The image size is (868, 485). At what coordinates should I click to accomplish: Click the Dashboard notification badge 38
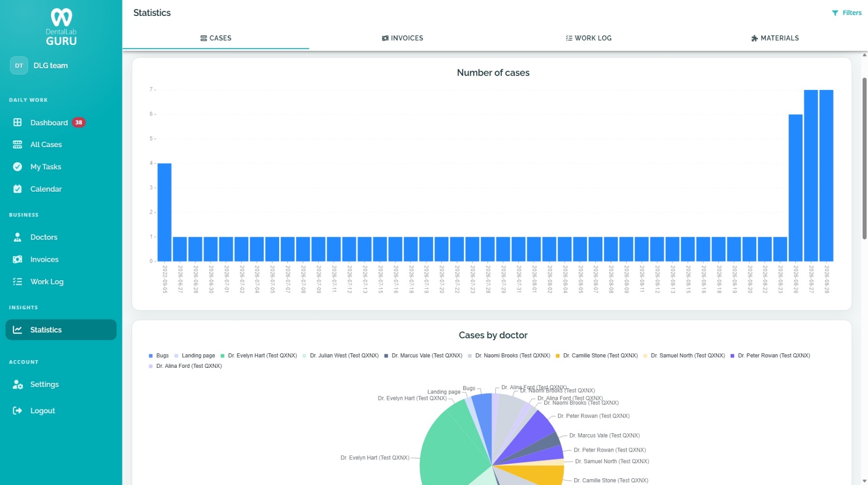tap(79, 122)
